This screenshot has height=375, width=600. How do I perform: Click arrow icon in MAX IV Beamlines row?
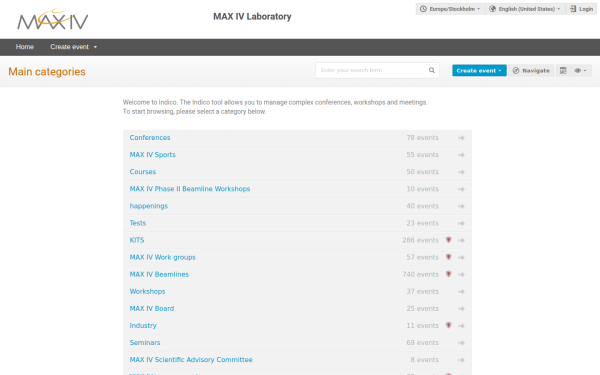pyautogui.click(x=461, y=274)
